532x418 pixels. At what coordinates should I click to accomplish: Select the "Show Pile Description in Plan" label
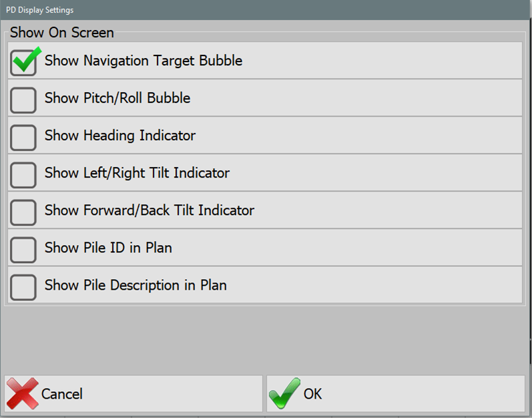(136, 285)
